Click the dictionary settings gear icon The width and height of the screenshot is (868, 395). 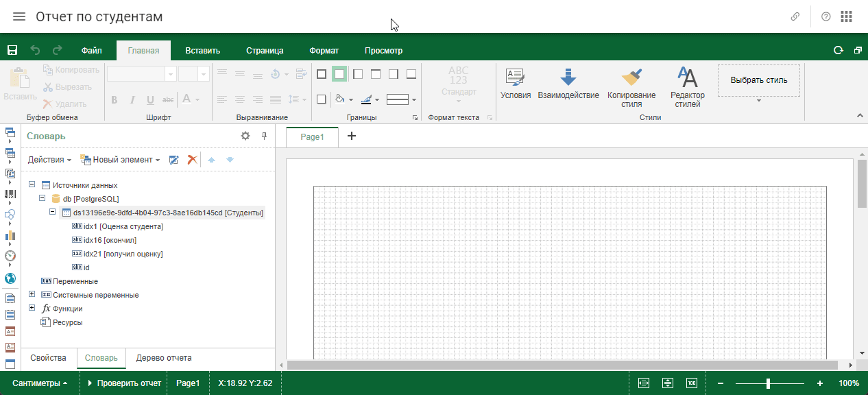point(245,136)
